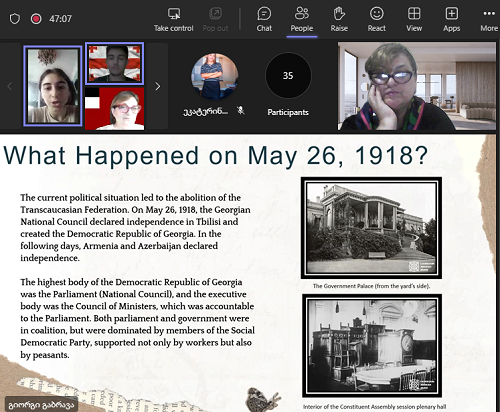This screenshot has width=500, height=412.
Task: Click the greyed Pop out button
Action: [x=215, y=20]
